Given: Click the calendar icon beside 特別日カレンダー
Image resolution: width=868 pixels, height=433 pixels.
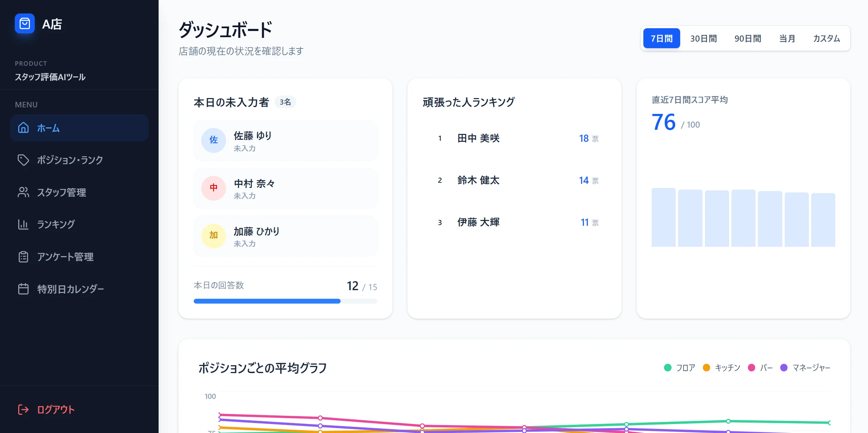Looking at the screenshot, I should pyautogui.click(x=23, y=289).
